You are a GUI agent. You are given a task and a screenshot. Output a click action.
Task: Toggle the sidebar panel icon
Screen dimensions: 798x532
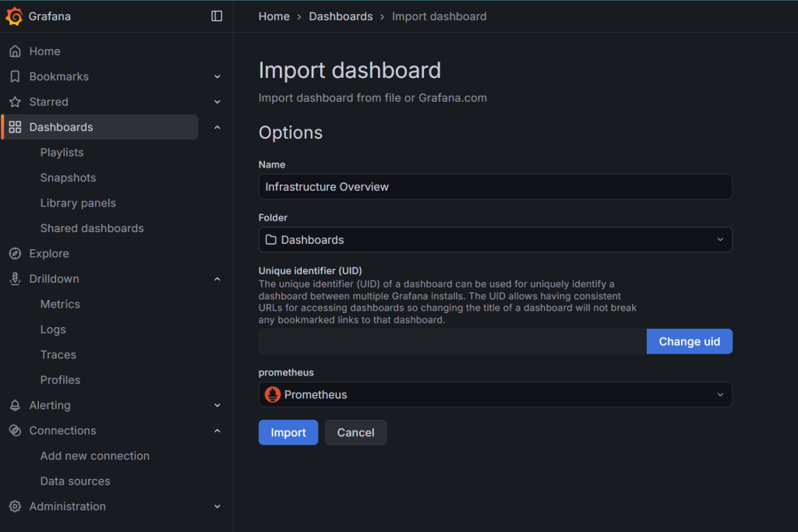(216, 16)
